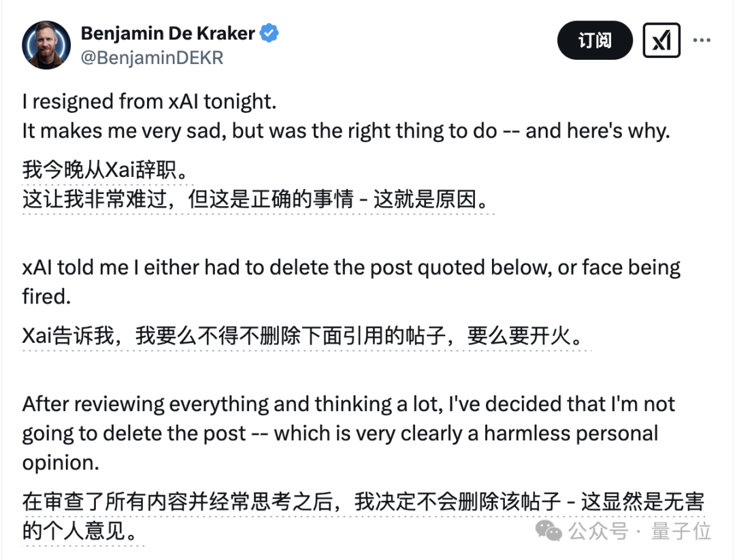Open the three-dot more options menu
Image resolution: width=735 pixels, height=560 pixels.
pyautogui.click(x=702, y=40)
